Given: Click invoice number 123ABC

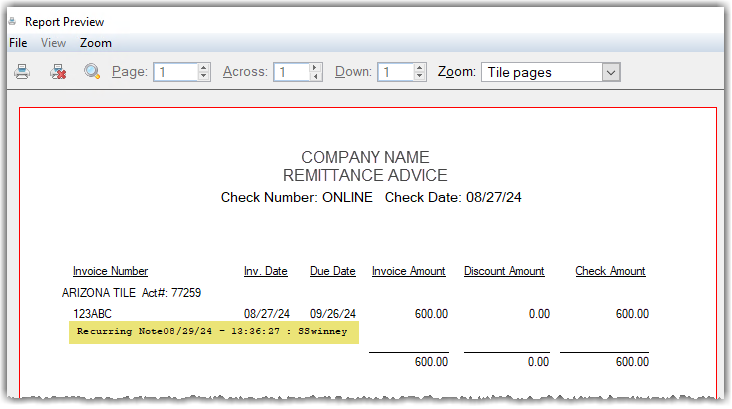Looking at the screenshot, I should click(92, 314).
